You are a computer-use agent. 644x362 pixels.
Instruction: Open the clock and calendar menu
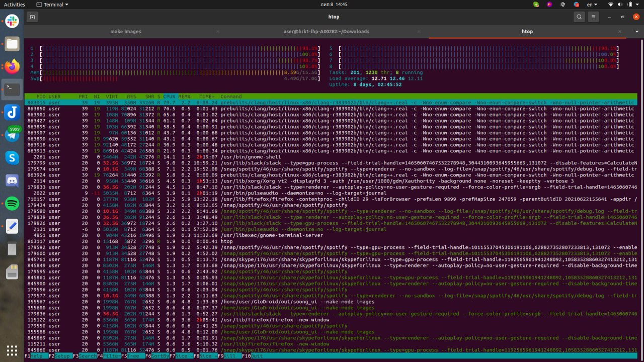(x=334, y=4)
